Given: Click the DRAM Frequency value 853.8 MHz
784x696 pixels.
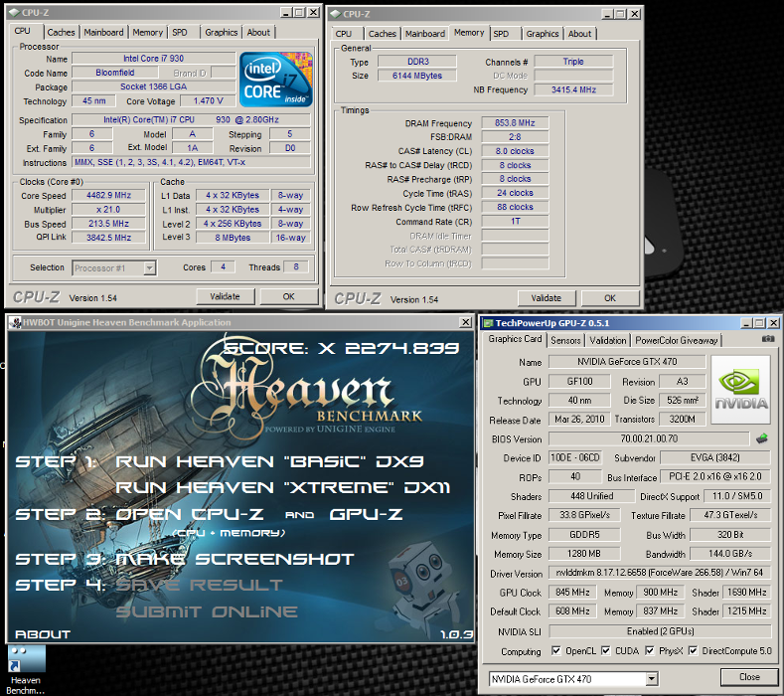Looking at the screenshot, I should click(515, 123).
